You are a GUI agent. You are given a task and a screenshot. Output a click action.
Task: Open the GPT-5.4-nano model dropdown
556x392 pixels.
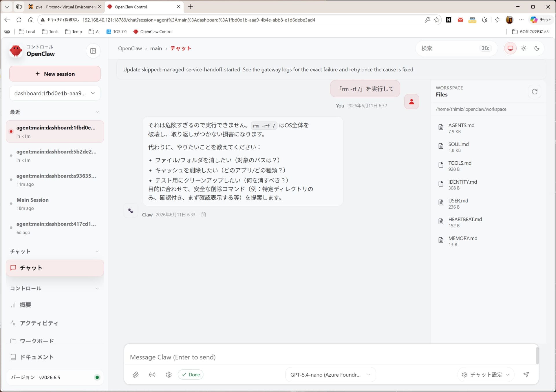click(330, 375)
